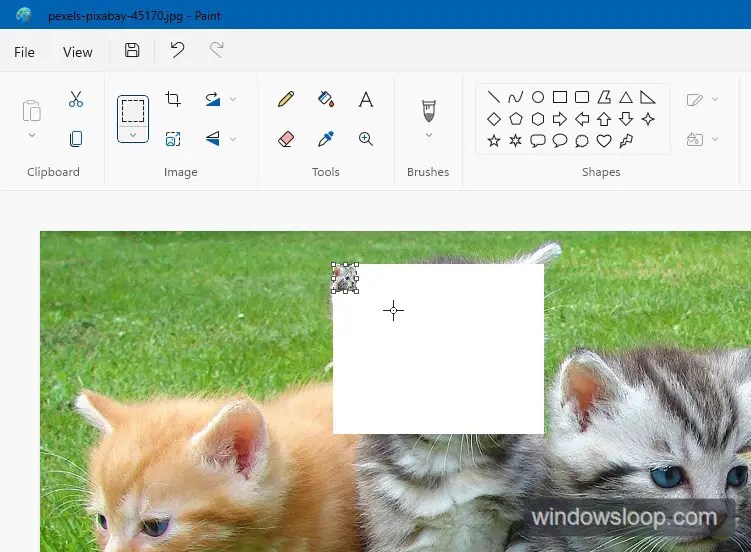751x552 pixels.
Task: Open the Resize and skew icon
Action: 173,139
